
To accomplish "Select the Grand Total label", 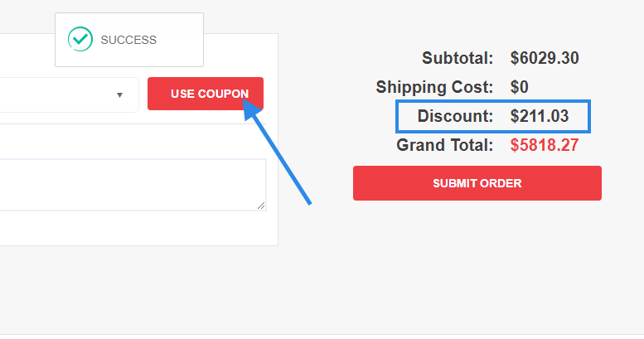I will (x=444, y=145).
